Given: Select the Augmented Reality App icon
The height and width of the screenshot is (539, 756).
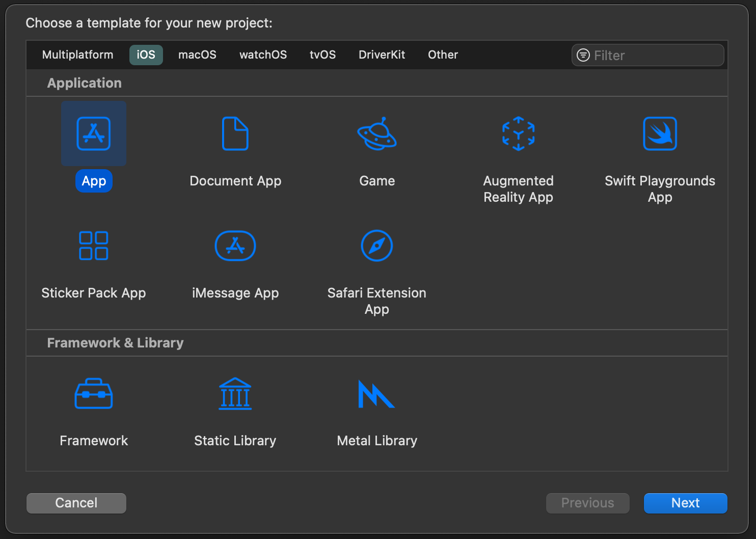Looking at the screenshot, I should pos(518,133).
